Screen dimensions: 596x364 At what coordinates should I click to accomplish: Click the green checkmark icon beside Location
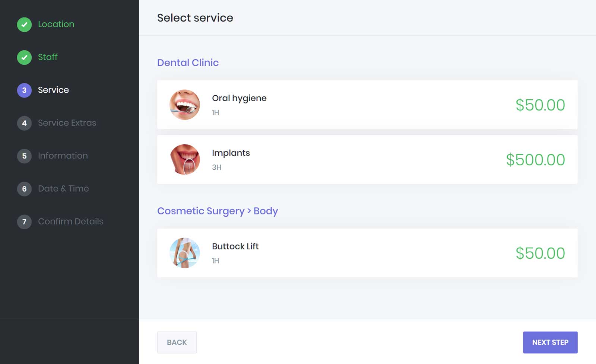[x=24, y=25]
